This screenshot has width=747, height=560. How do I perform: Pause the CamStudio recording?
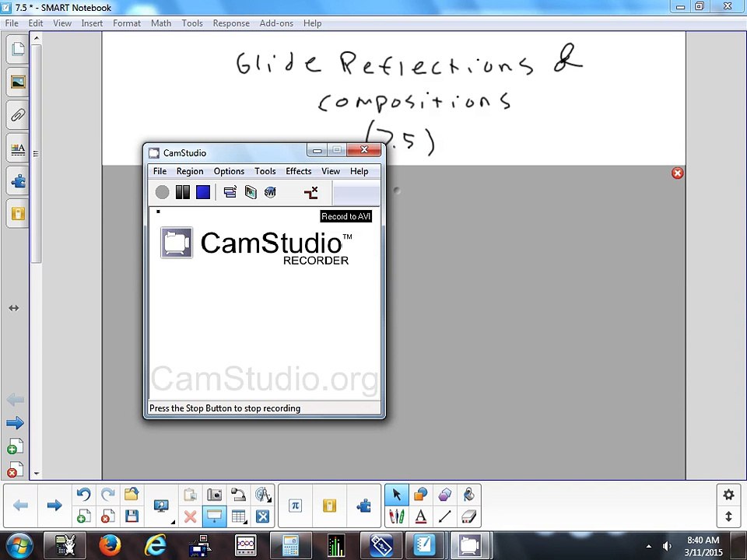click(182, 192)
